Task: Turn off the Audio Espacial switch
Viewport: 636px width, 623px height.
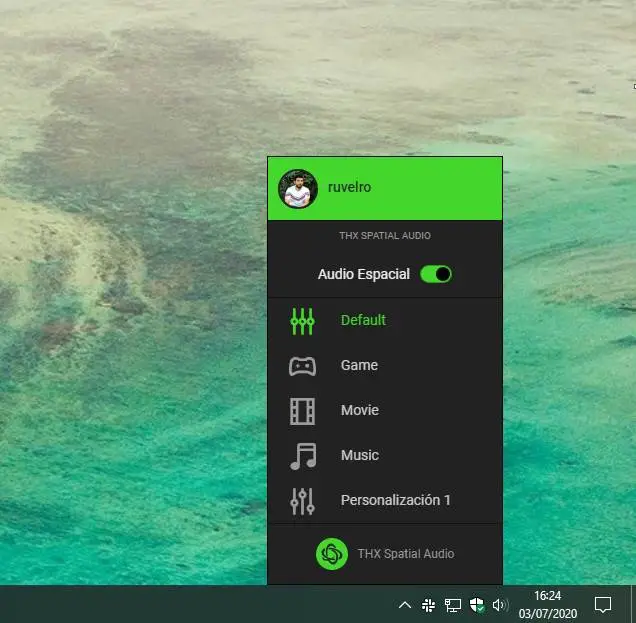Action: point(436,274)
